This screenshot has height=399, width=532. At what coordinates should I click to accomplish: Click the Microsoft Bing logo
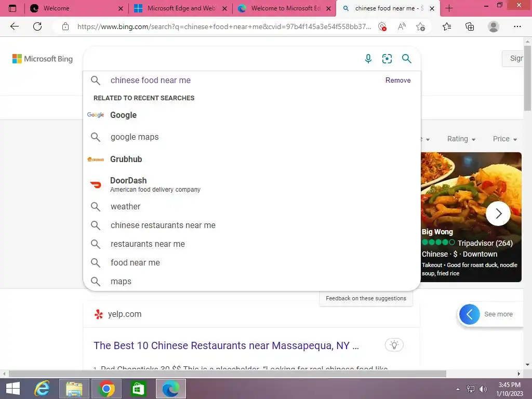[x=43, y=59]
